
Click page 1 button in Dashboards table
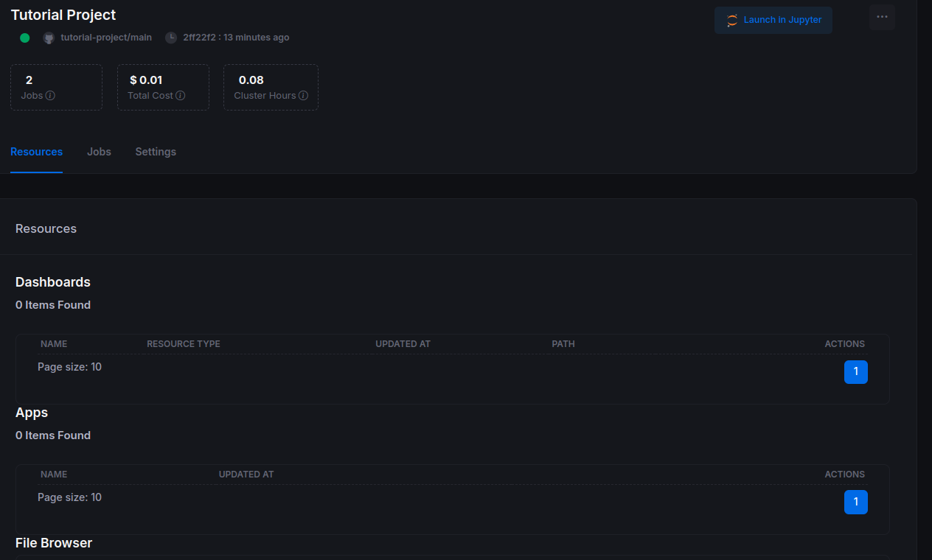point(855,372)
